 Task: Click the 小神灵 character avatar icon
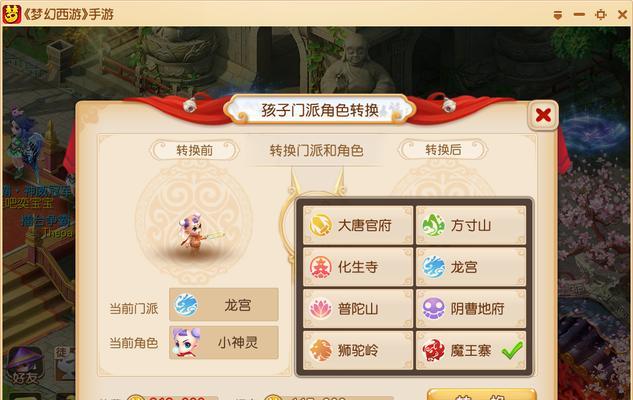click(186, 342)
